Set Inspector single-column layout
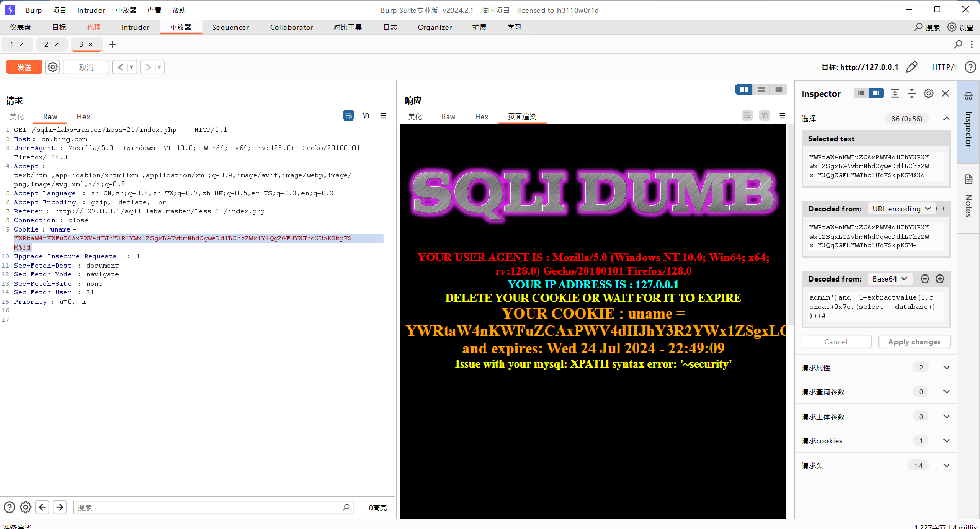 [x=861, y=93]
